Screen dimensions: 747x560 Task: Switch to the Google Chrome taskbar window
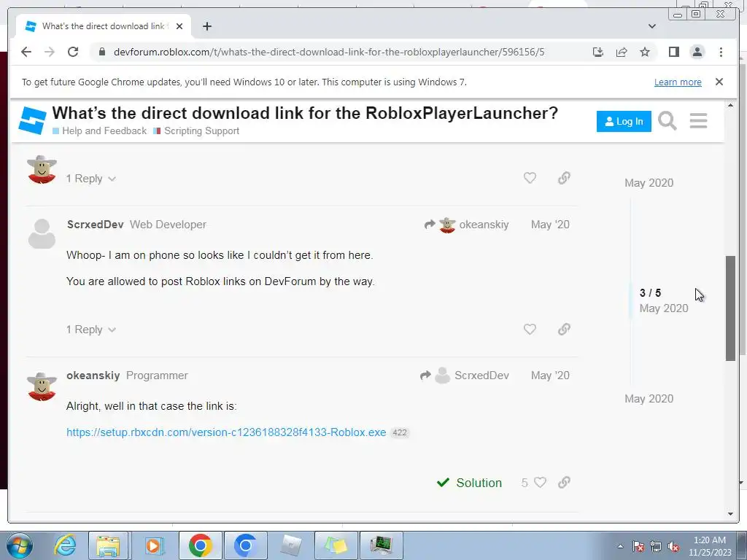tap(200, 545)
